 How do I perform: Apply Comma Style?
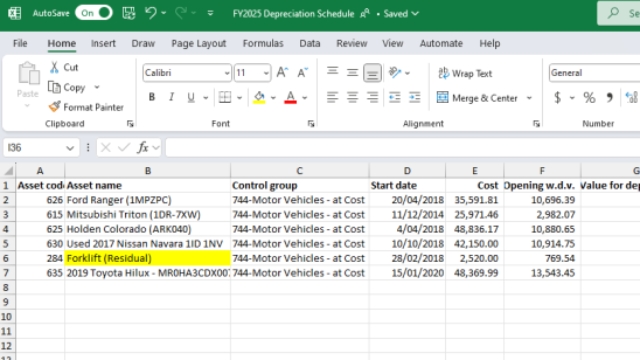609,98
